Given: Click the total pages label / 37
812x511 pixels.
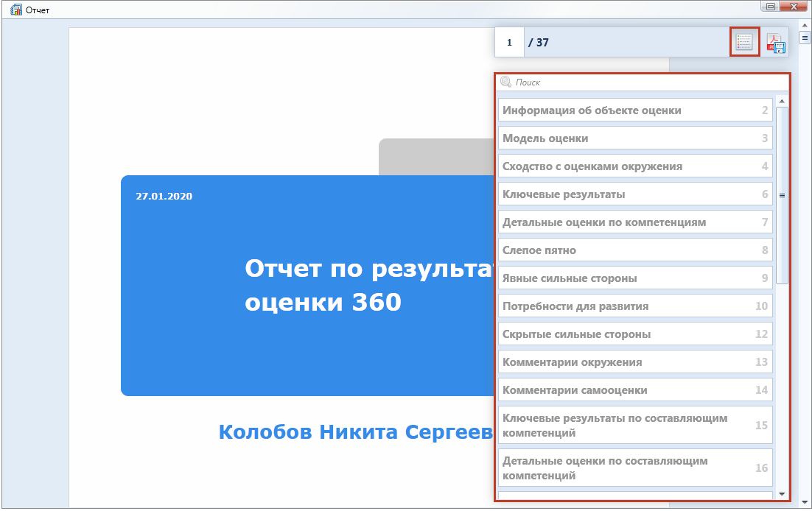Looking at the screenshot, I should 539,43.
